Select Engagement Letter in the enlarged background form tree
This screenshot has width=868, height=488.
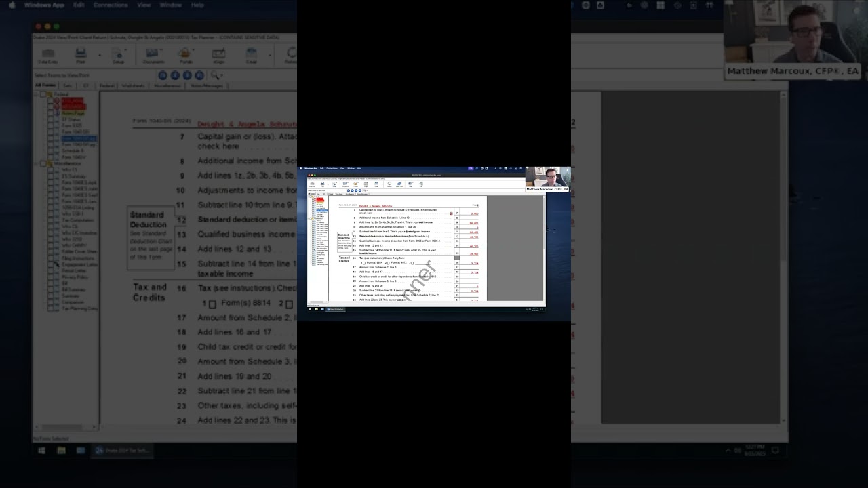[79, 264]
